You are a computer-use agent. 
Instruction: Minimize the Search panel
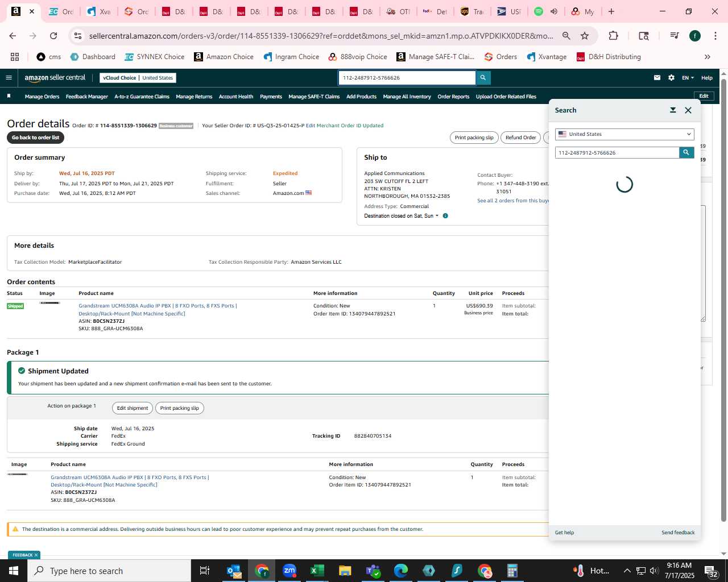coord(673,110)
